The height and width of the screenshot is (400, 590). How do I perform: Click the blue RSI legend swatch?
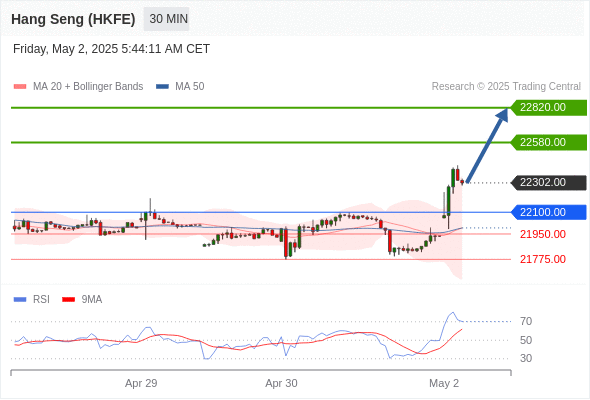20,300
